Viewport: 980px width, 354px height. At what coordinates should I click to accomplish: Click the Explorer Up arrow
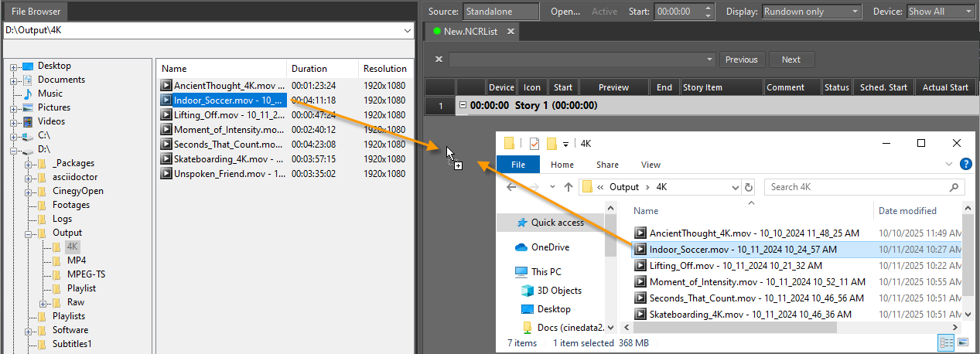[x=569, y=187]
